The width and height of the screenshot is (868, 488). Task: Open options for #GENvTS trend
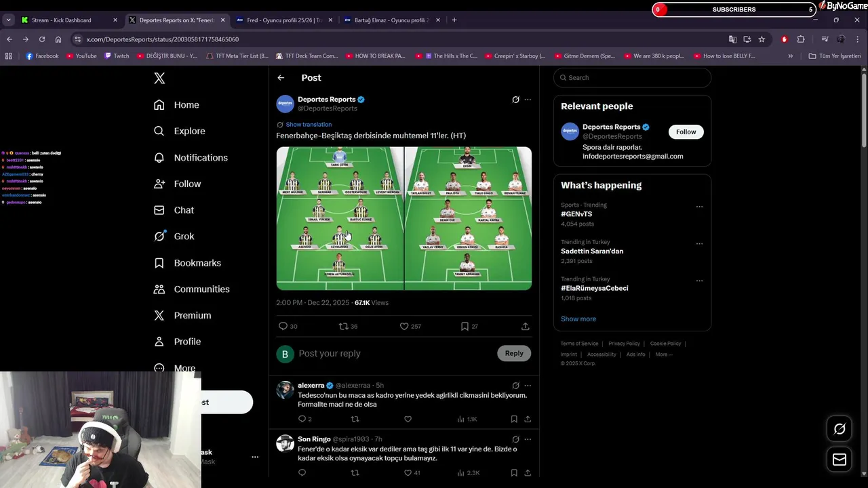699,207
